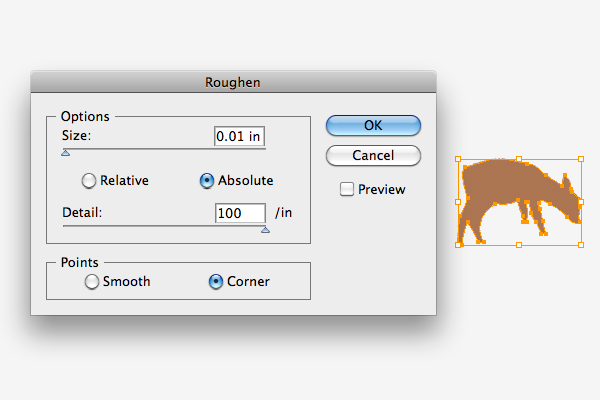Select the Absolute radio option
The width and height of the screenshot is (600, 400).
(x=207, y=181)
